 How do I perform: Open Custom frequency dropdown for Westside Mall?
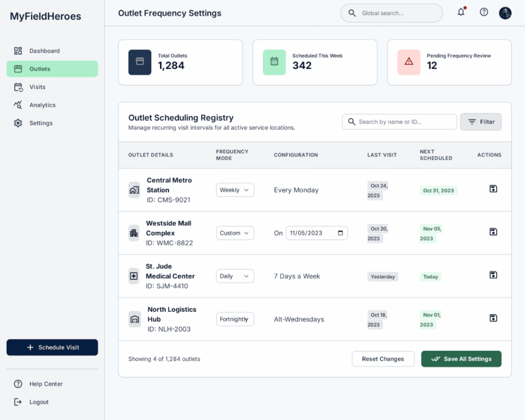click(234, 233)
